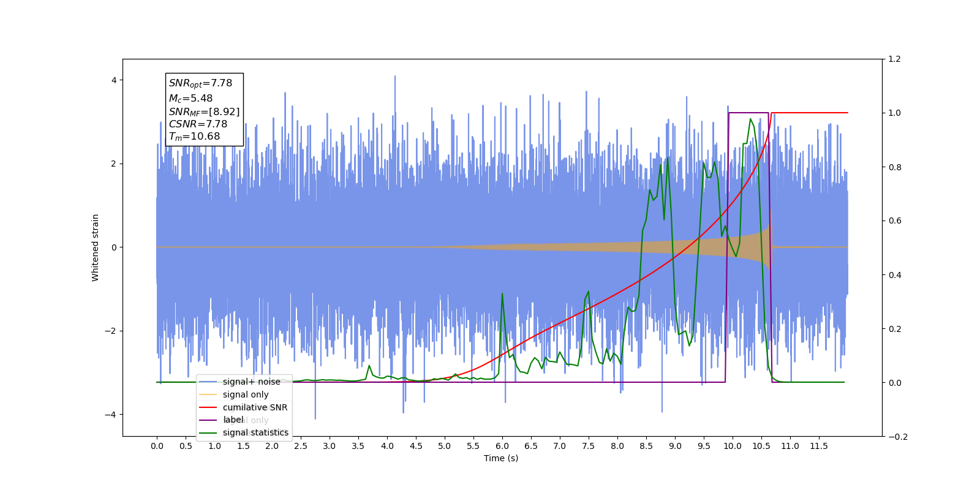Click the Tm=10.68 annotation text
Image resolution: width=980 pixels, height=490 pixels.
(194, 137)
